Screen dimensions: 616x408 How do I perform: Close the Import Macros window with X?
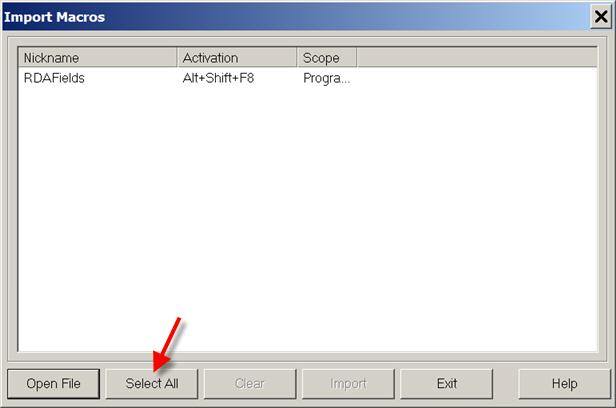pyautogui.click(x=601, y=17)
